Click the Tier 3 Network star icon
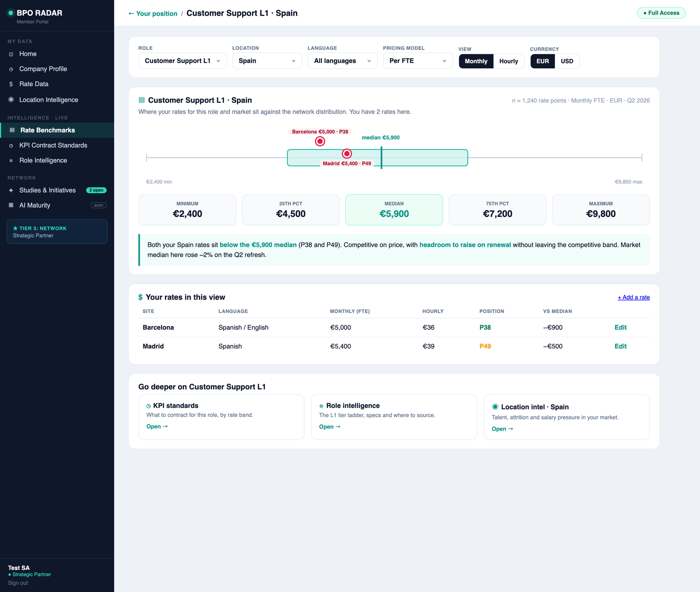 15,228
